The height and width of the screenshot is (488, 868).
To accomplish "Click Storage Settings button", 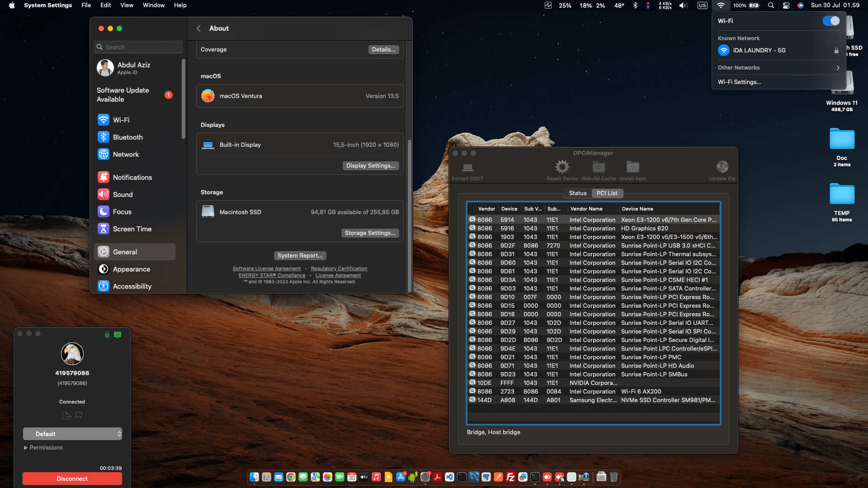I will [370, 233].
